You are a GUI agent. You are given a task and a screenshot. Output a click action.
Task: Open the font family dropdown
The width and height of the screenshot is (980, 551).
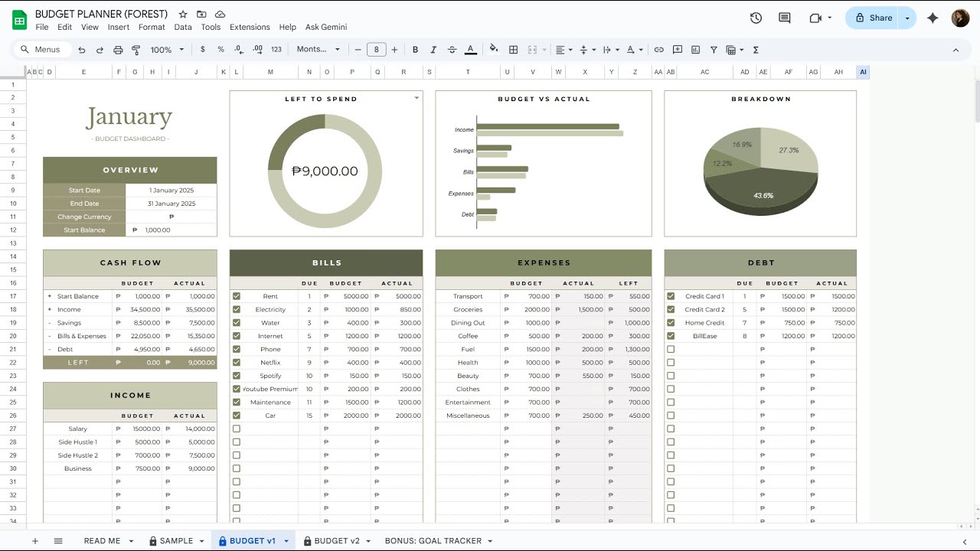click(318, 50)
